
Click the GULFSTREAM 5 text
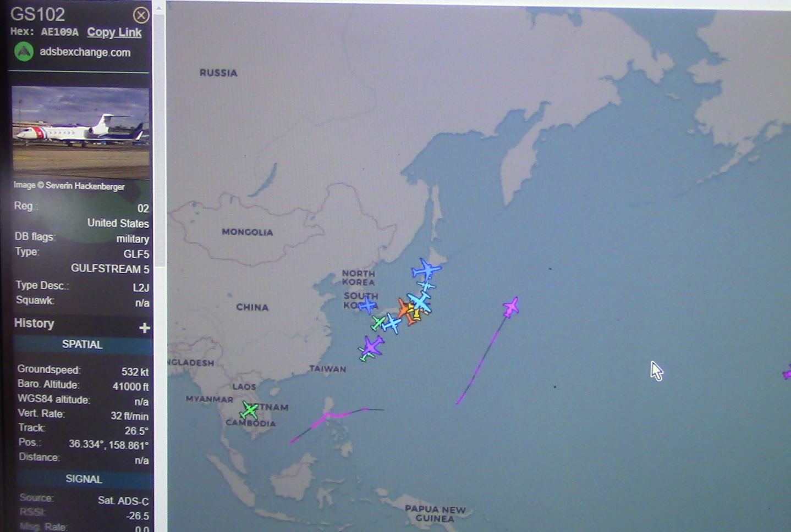(110, 269)
